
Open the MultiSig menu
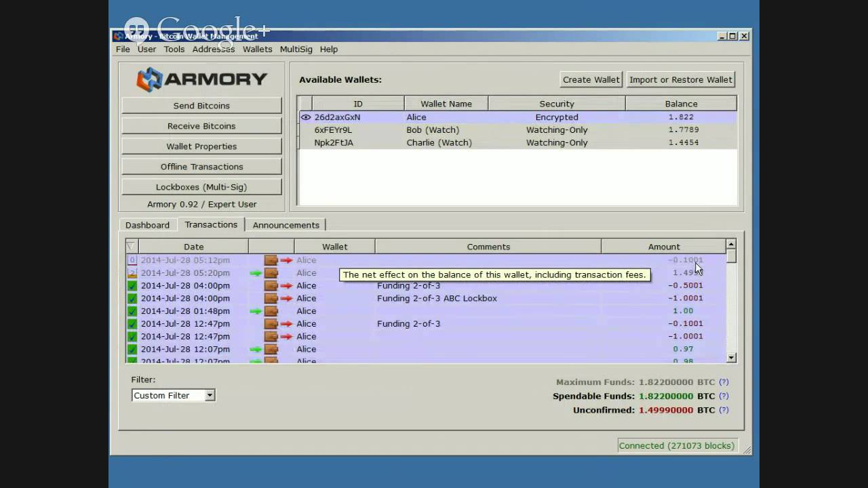point(296,49)
